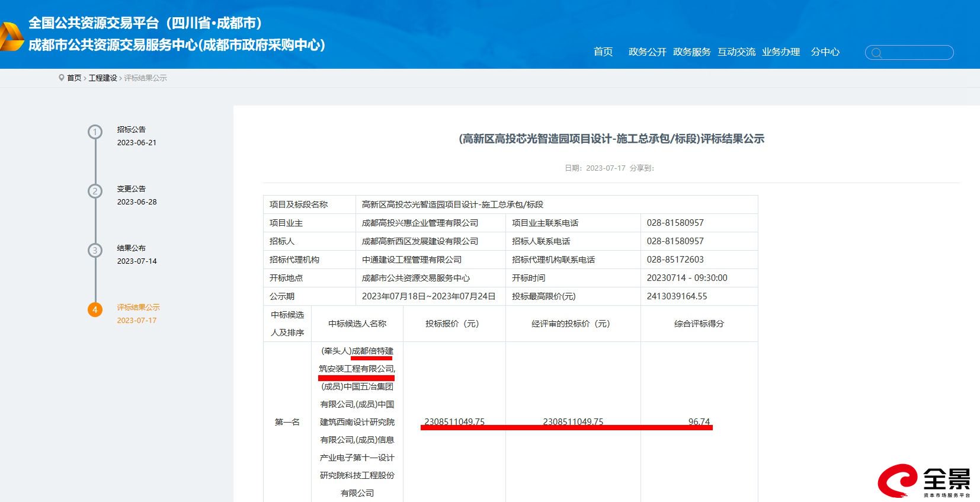Screen dimensions: 980x502
Task: Open the 分中心 navigation menu
Action: 825,52
